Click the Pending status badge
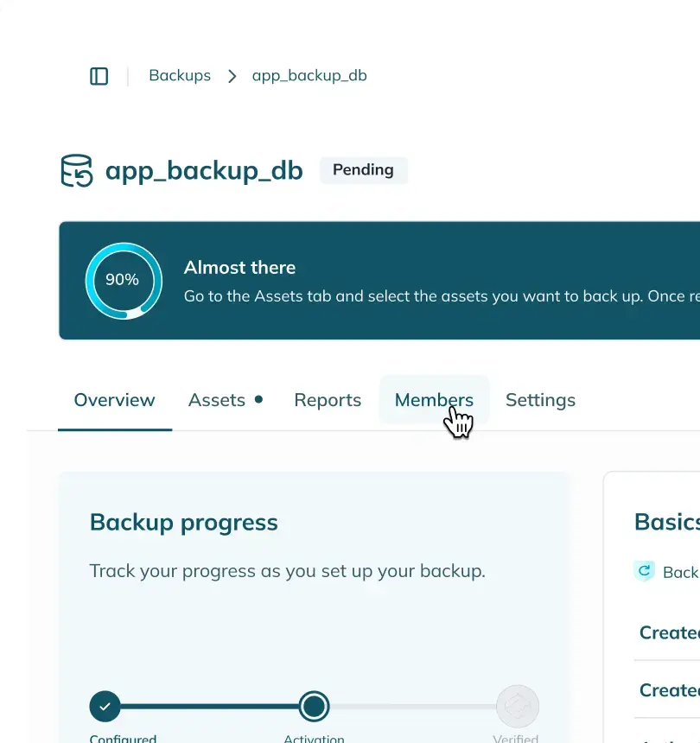700x743 pixels. click(x=363, y=170)
